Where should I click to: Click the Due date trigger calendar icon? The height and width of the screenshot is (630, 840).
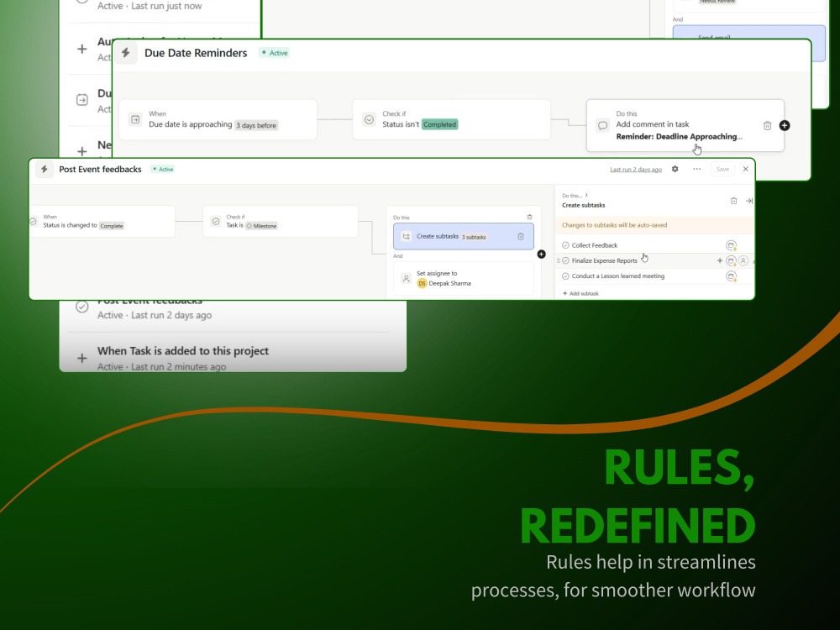[135, 119]
